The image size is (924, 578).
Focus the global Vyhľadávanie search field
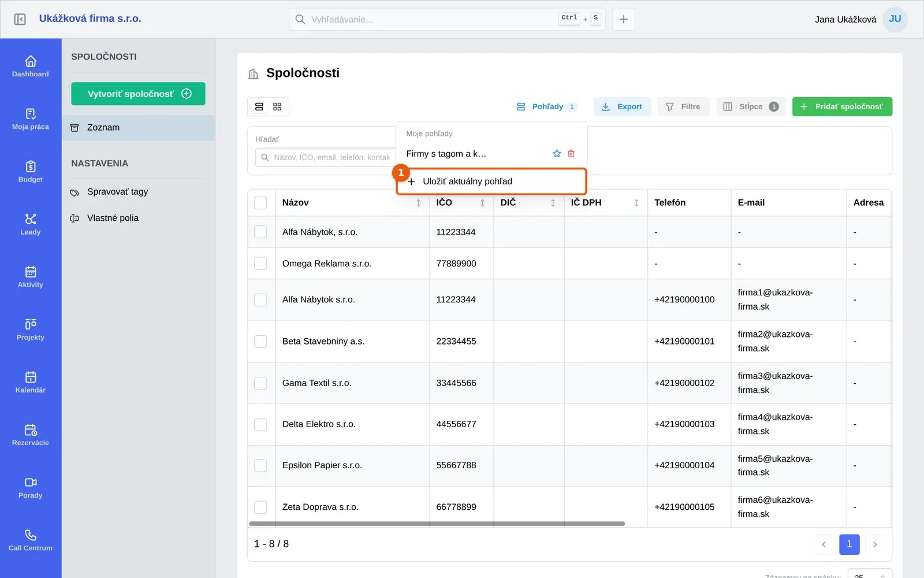(x=447, y=19)
